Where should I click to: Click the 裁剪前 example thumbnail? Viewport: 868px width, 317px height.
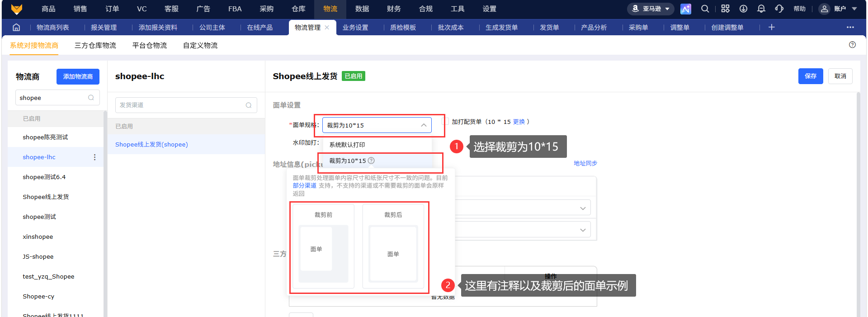pos(323,246)
